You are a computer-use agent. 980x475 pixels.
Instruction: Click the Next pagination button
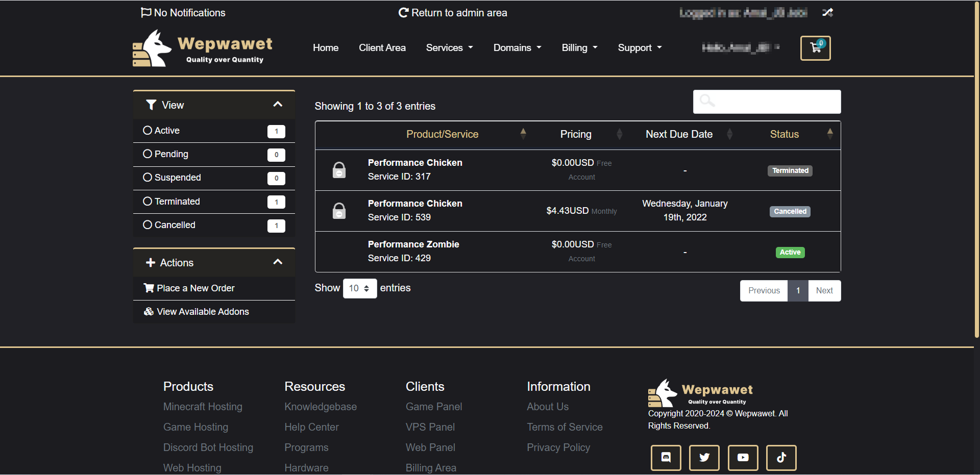click(824, 290)
